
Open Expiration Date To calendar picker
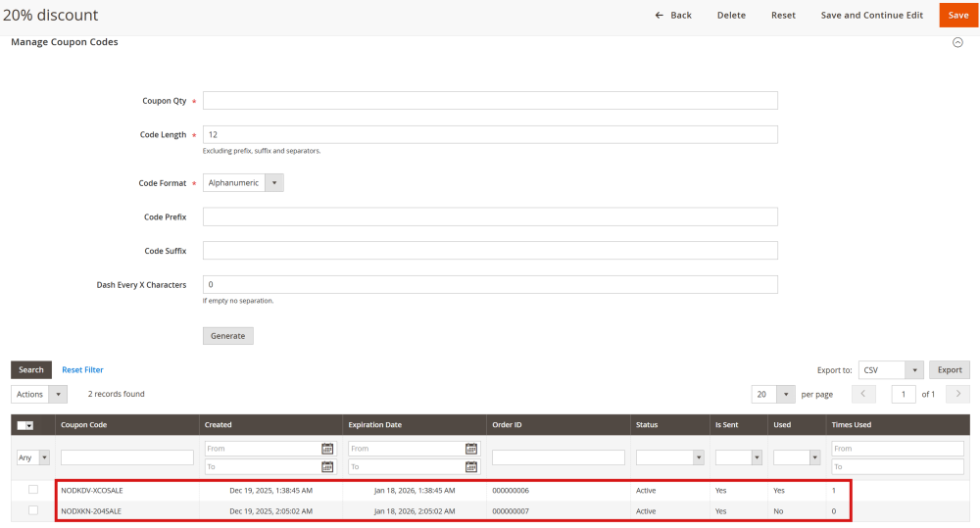point(471,466)
